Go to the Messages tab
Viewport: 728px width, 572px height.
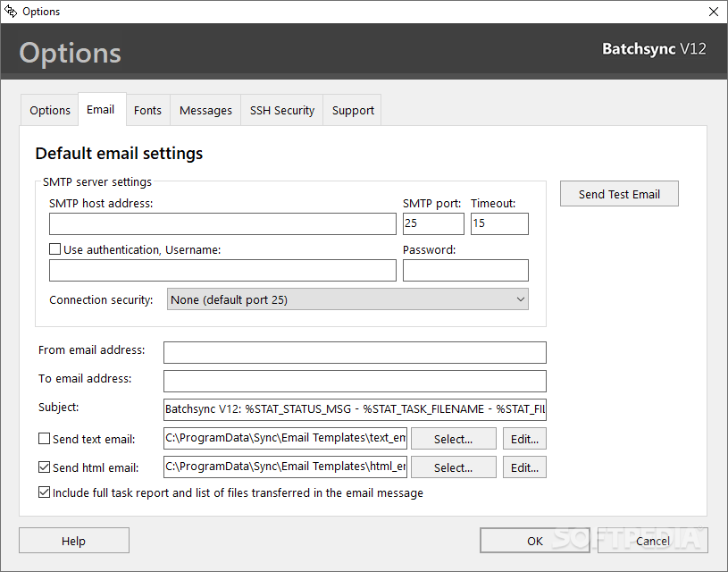click(x=205, y=111)
